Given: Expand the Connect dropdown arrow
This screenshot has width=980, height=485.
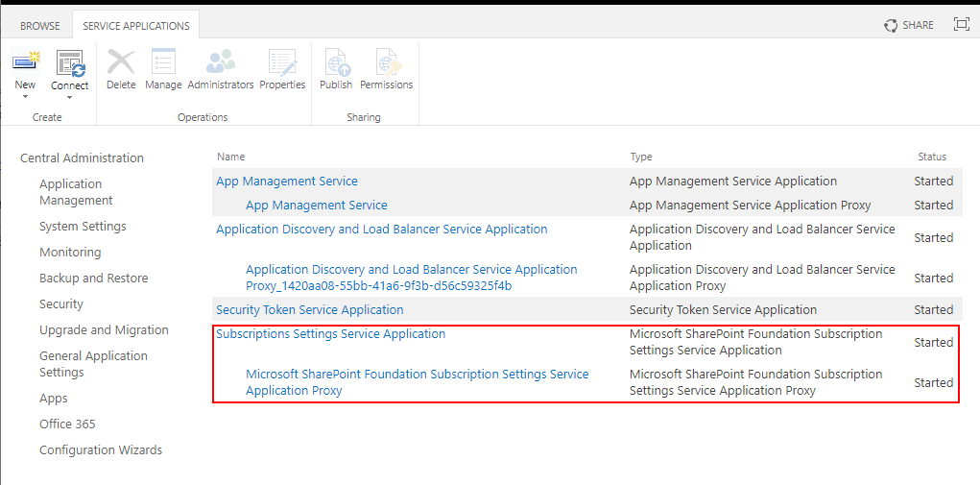Looking at the screenshot, I should point(69,97).
